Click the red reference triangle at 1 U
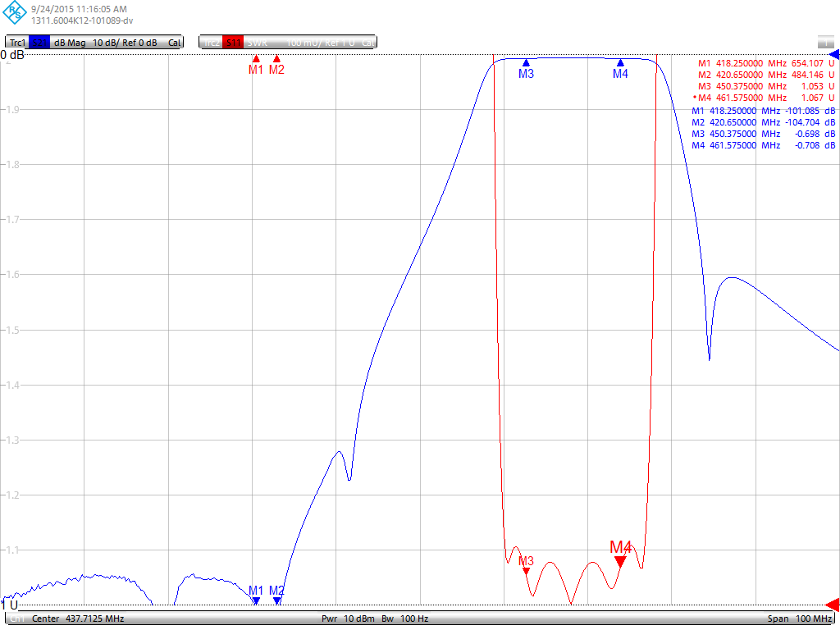 pyautogui.click(x=833, y=605)
